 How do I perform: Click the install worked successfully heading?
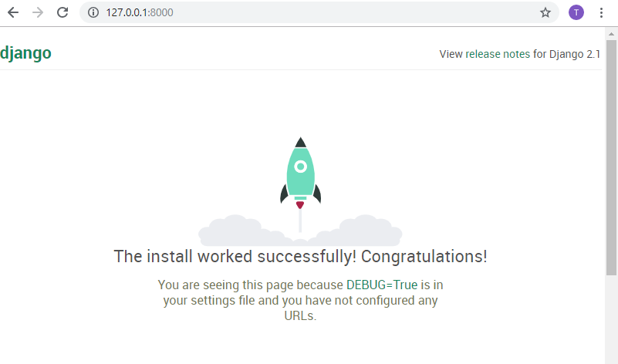[x=300, y=256]
